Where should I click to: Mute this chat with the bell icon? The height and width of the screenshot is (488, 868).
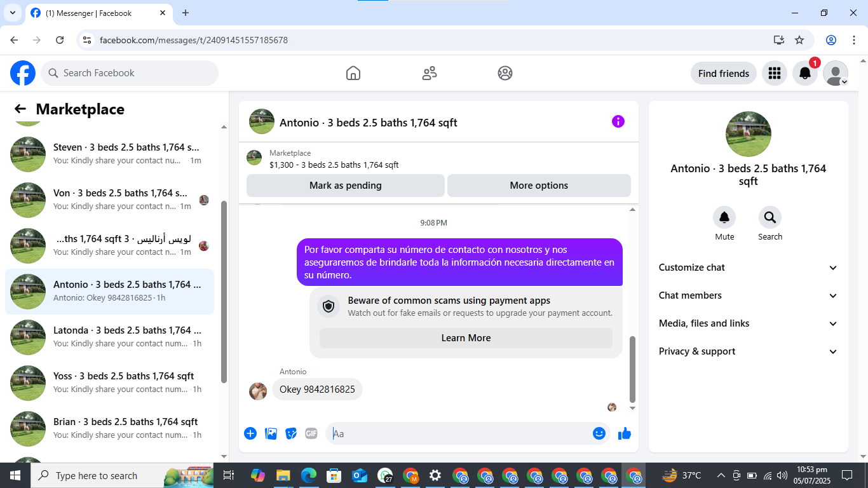[724, 218]
